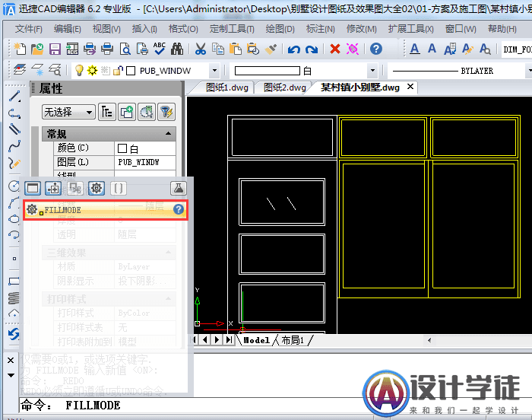This screenshot has height=420, width=532.
Task: Open the 修改(M) menu
Action: tap(361, 29)
